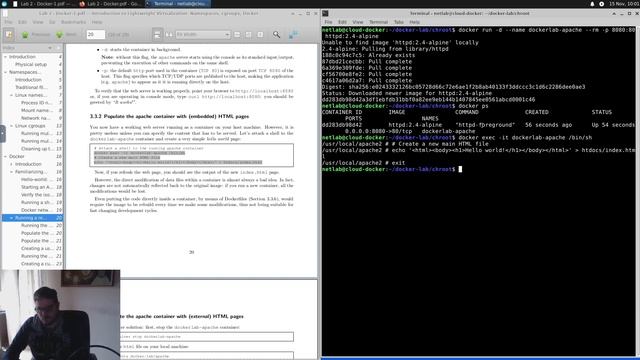Click the best fit zoom toolbar icon
Viewport: 640px width, 360px height.
coord(260,35)
